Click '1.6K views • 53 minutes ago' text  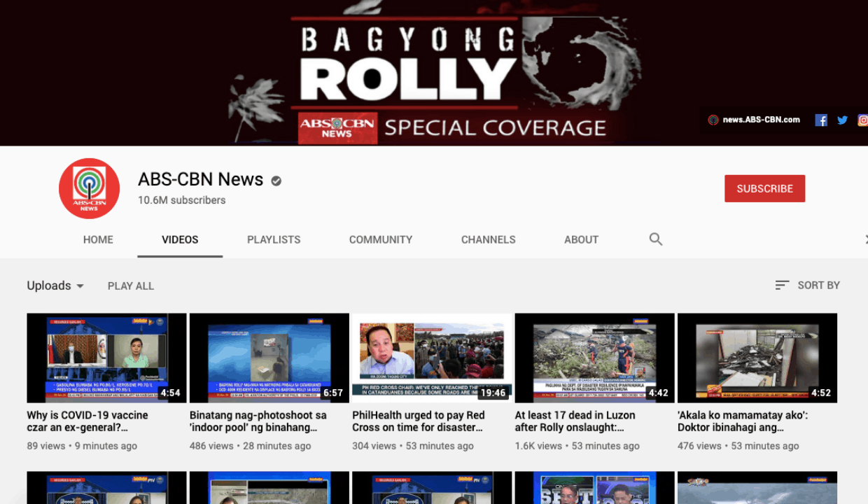click(x=577, y=446)
